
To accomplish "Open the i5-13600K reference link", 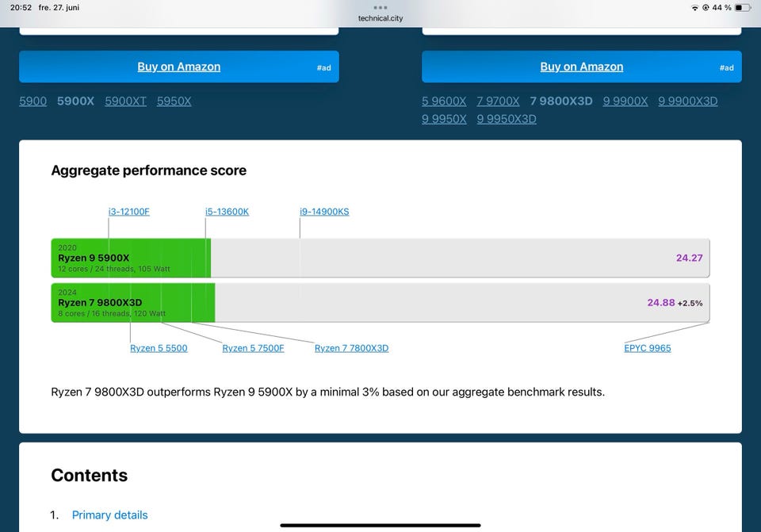I will 227,212.
